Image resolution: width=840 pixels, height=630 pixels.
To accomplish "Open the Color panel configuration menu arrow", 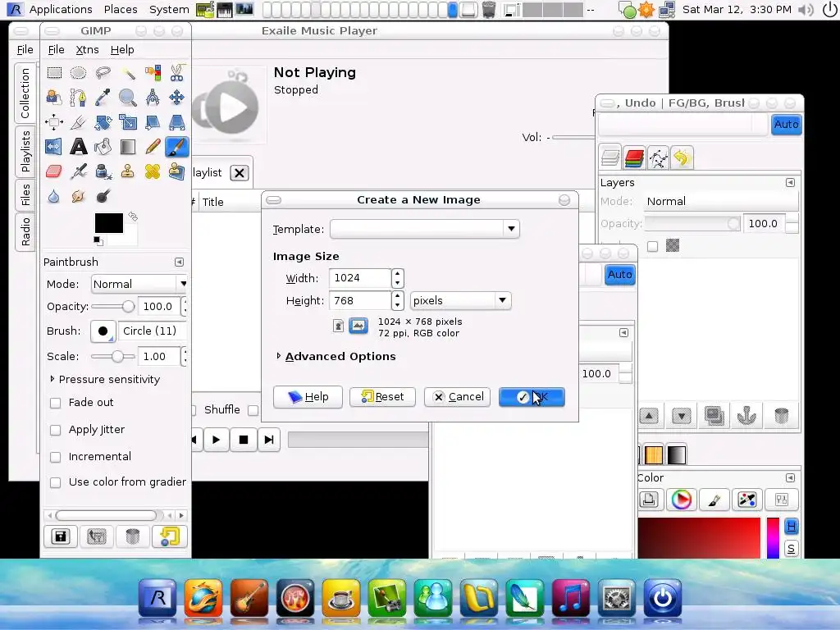I will (x=790, y=478).
